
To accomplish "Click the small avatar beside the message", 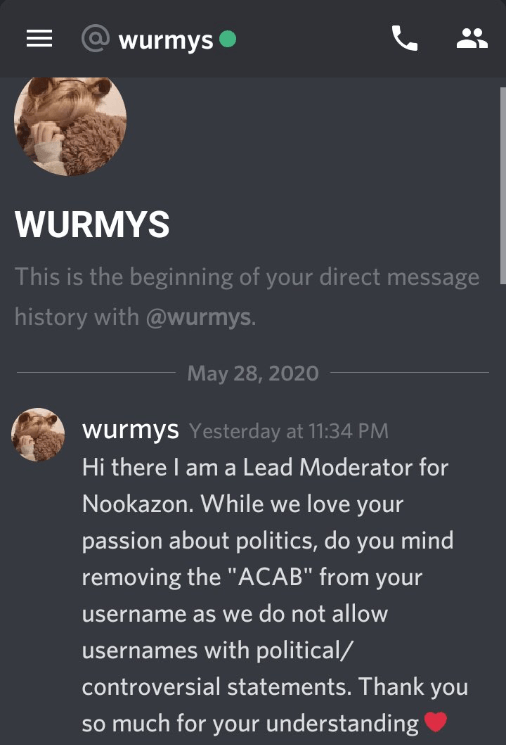I will tap(38, 435).
